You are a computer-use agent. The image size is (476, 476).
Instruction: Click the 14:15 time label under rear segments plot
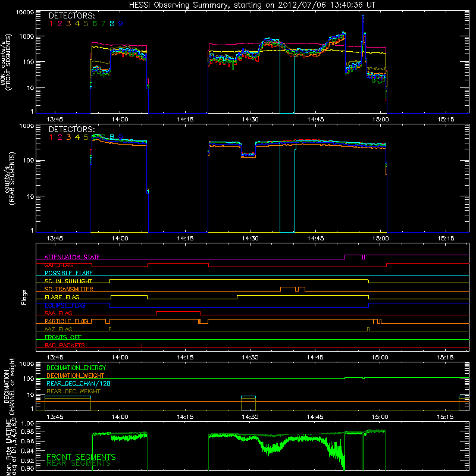tap(185, 239)
